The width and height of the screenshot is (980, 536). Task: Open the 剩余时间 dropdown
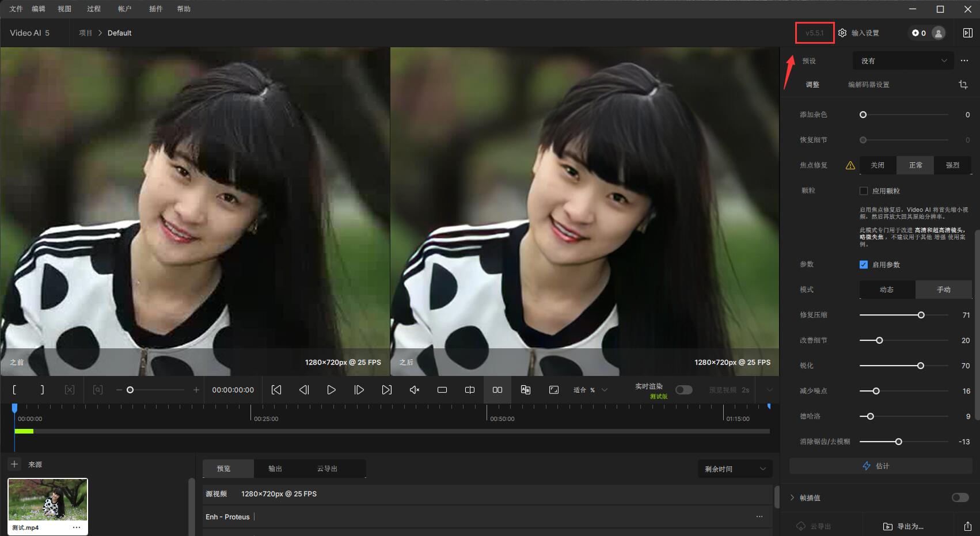pyautogui.click(x=735, y=469)
